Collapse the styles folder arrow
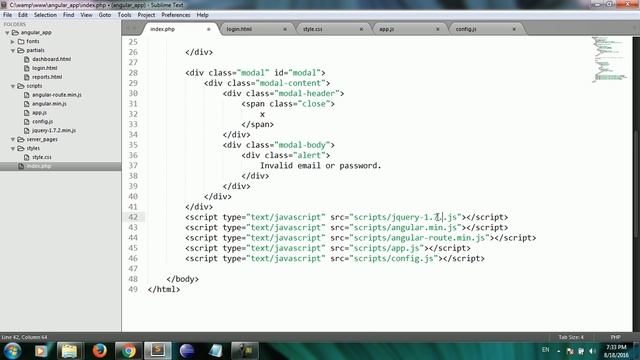The height and width of the screenshot is (360, 640). pos(13,148)
